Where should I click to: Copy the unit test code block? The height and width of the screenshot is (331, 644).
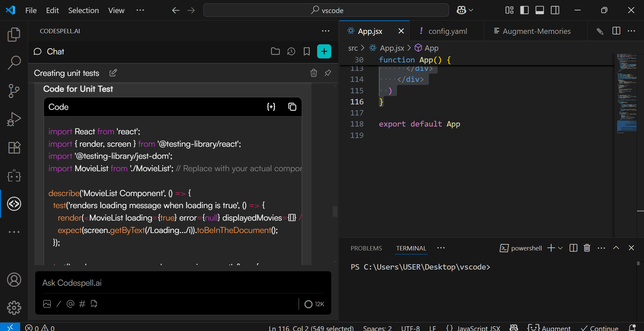pos(292,107)
